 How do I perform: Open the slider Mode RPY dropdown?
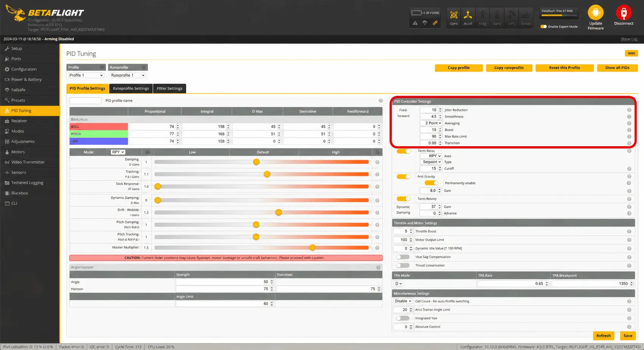coord(118,152)
